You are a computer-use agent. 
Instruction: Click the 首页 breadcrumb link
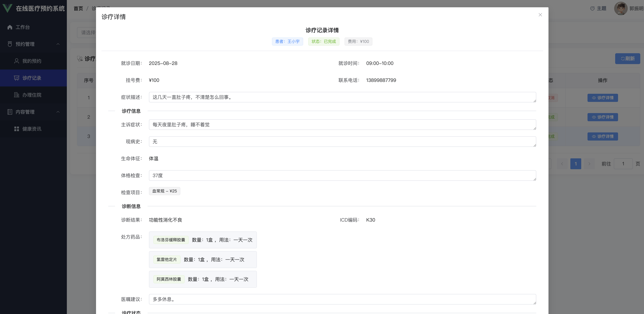click(78, 8)
